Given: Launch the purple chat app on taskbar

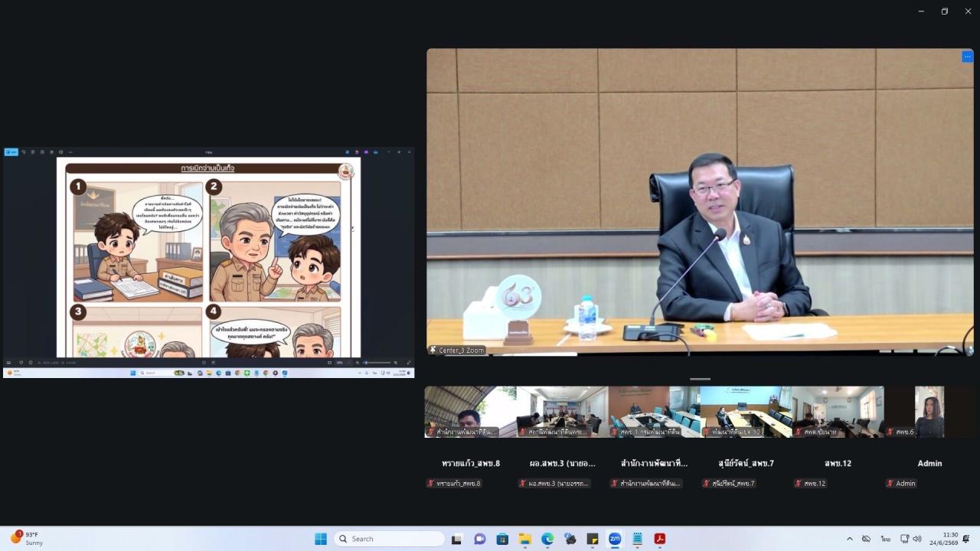Looking at the screenshot, I should (479, 539).
